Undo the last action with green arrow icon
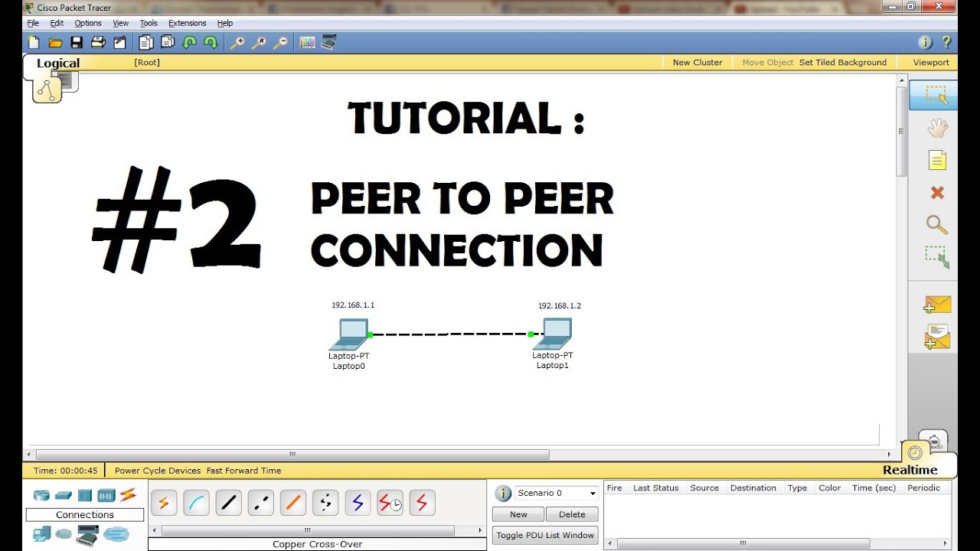 (189, 43)
